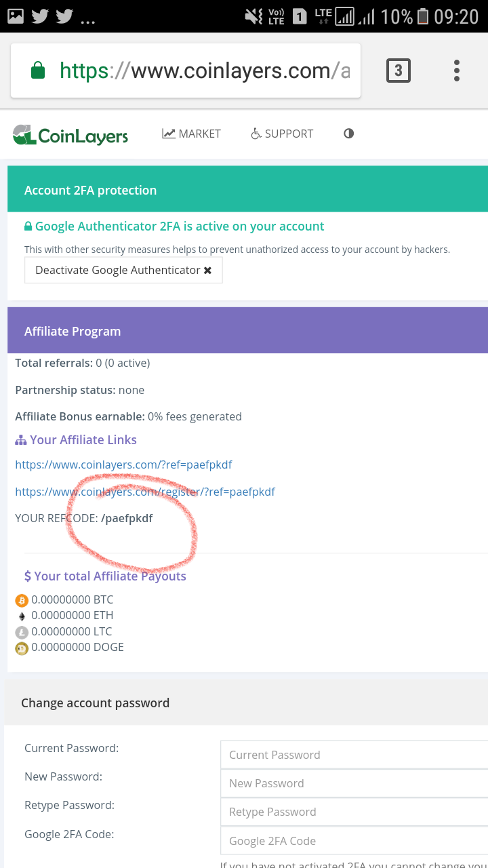Image resolution: width=488 pixels, height=868 pixels.
Task: Click the Bitcoin BTC payout icon
Action: pos(22,600)
